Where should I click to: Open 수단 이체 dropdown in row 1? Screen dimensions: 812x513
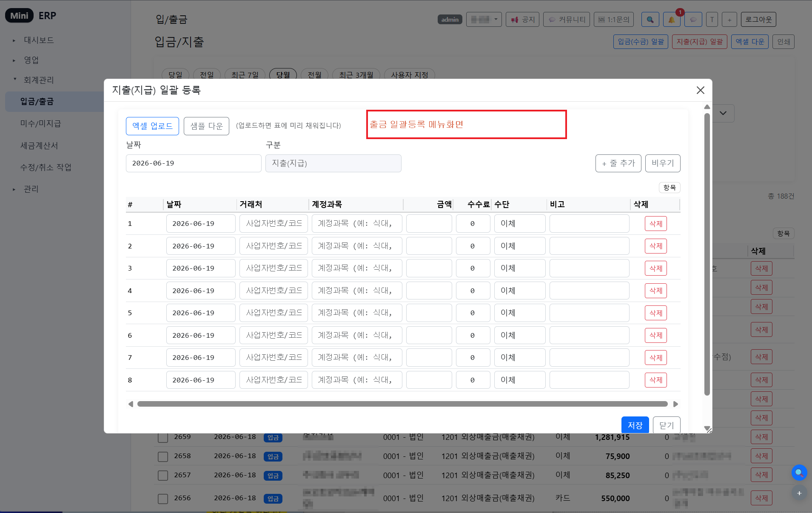coord(520,224)
